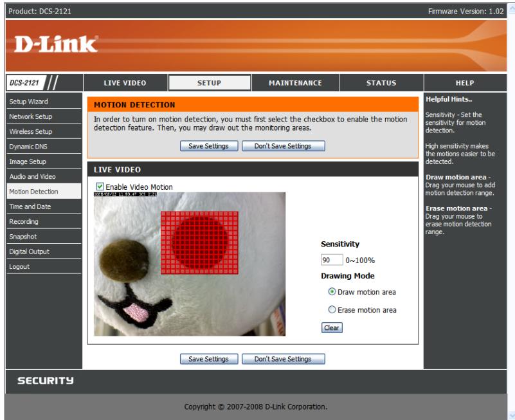Select the Draw motion area radio button
This screenshot has width=515, height=420.
(332, 292)
